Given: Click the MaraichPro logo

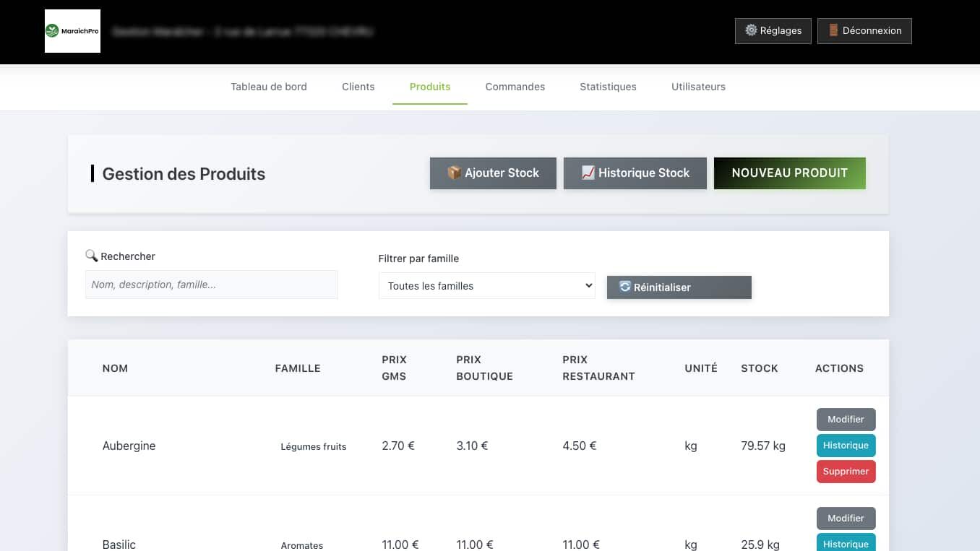Looking at the screenshot, I should pos(72,31).
